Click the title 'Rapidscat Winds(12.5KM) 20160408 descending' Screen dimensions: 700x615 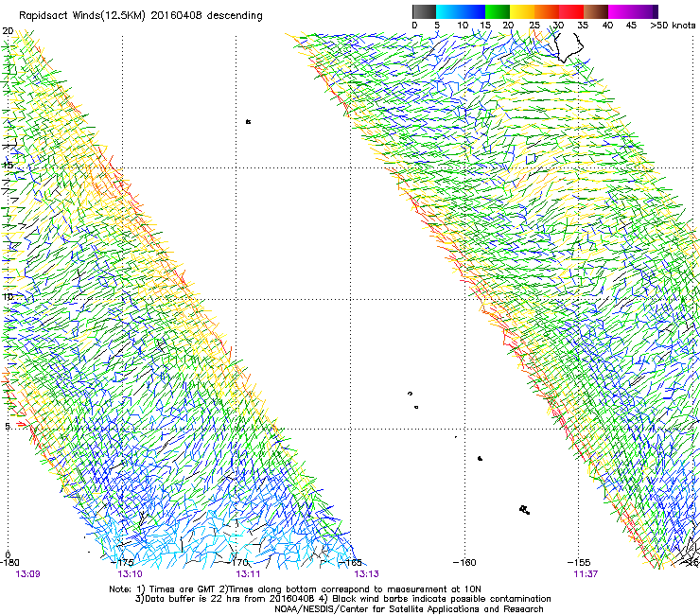pyautogui.click(x=141, y=16)
